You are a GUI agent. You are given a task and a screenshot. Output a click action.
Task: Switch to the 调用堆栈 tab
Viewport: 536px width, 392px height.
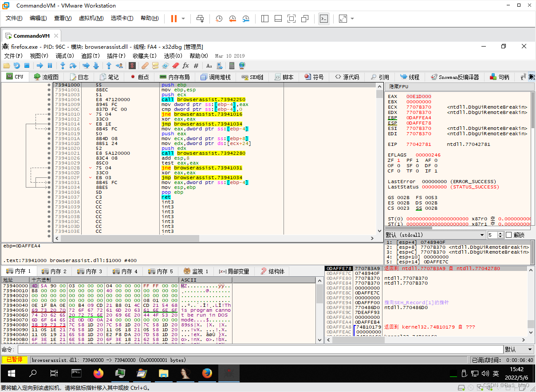[x=216, y=77]
